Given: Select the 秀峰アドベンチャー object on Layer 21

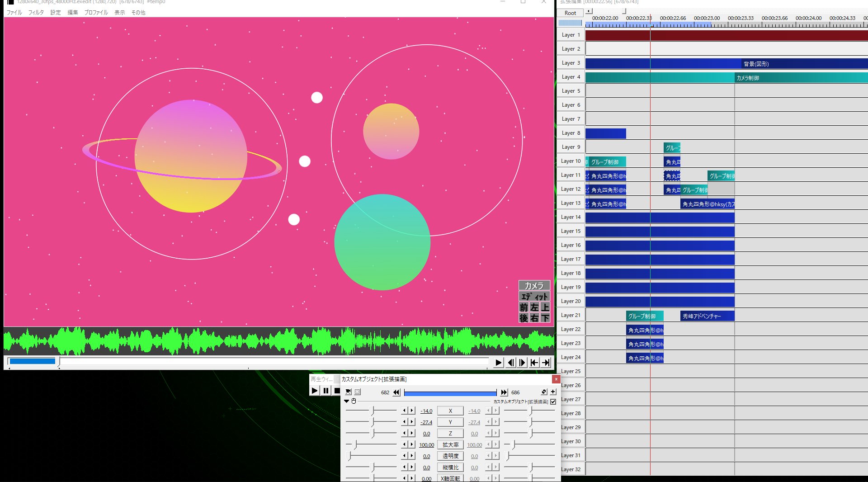Looking at the screenshot, I should pos(707,316).
